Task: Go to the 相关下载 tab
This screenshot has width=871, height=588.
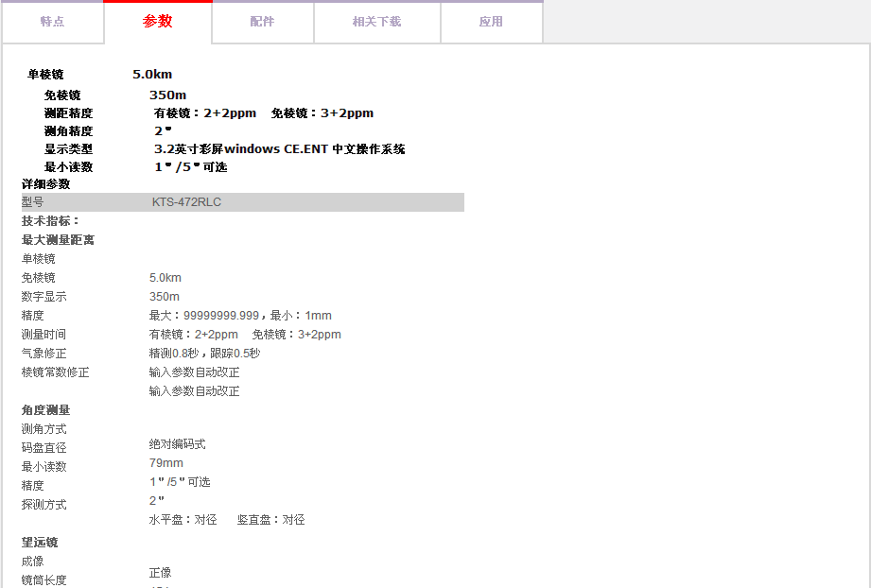Action: point(376,22)
